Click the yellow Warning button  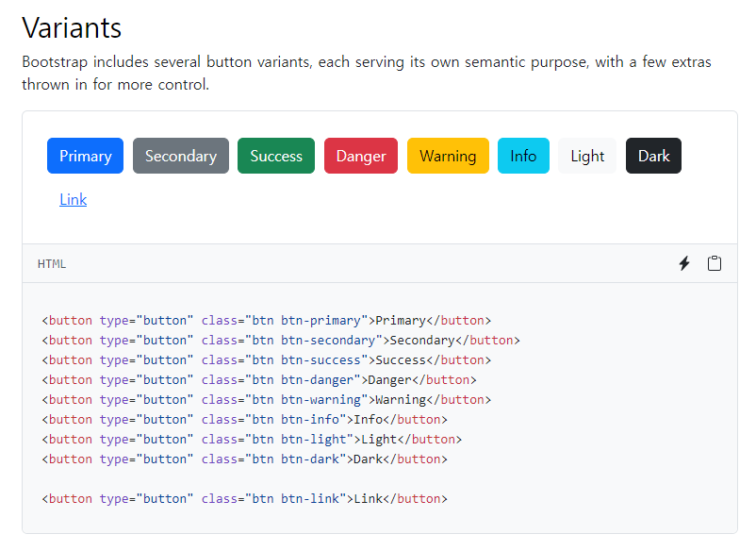tap(448, 156)
